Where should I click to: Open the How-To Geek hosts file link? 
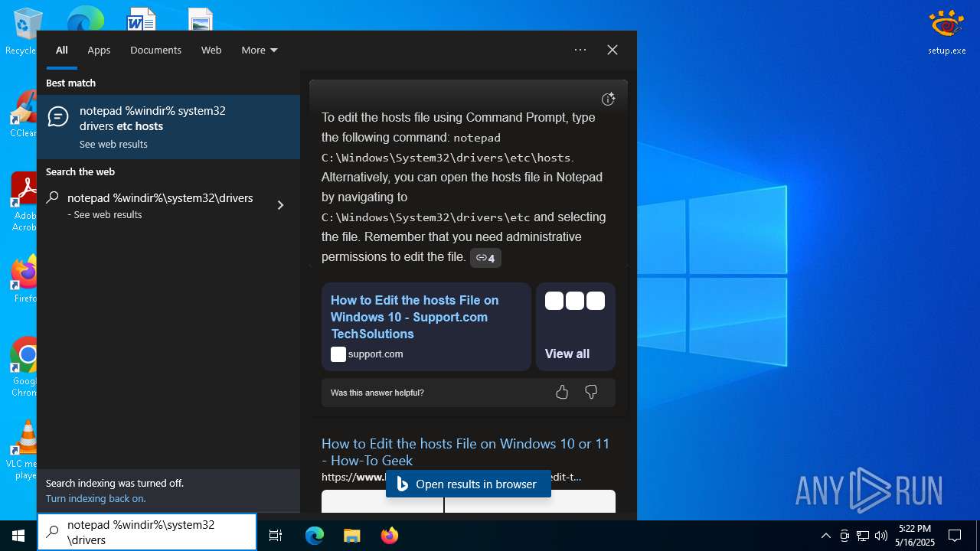pyautogui.click(x=465, y=452)
